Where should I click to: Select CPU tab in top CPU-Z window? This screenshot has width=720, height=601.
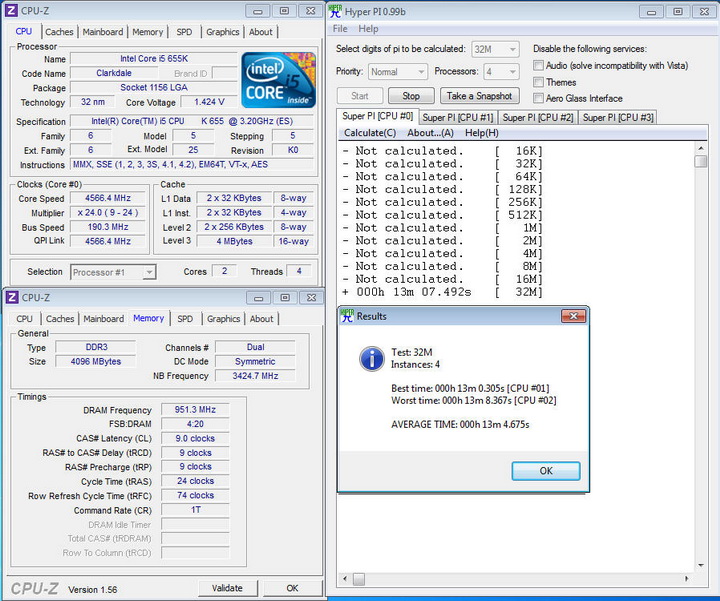point(24,31)
